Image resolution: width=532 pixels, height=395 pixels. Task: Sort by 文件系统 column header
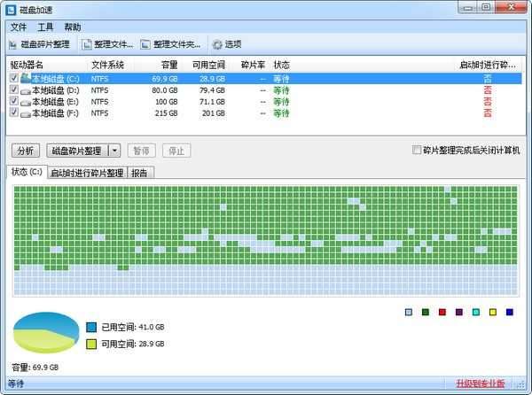coord(108,65)
